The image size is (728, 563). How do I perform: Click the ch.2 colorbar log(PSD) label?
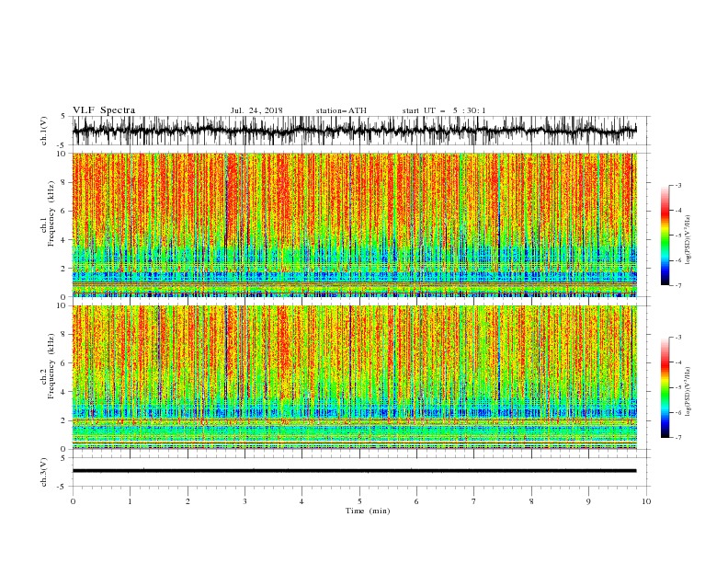coord(688,392)
